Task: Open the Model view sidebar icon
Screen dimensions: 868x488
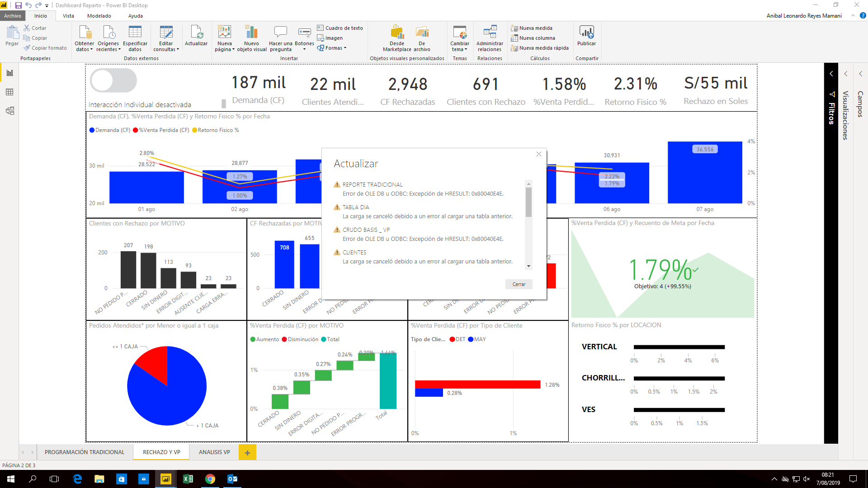Action: (9, 111)
